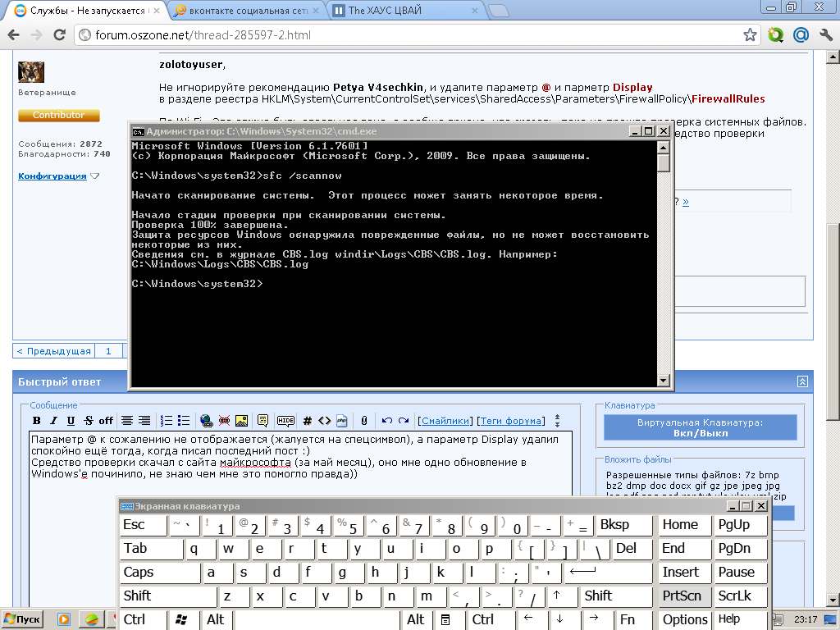Insert a quote with the note icon
This screenshot has height=630, width=840.
262,421
